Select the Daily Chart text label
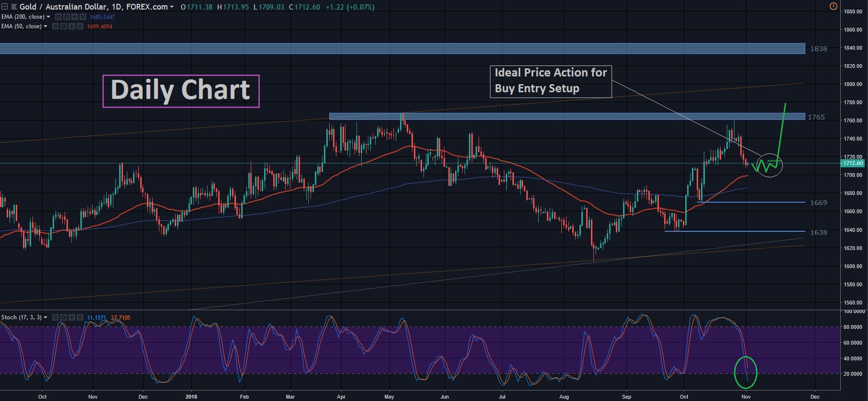This screenshot has width=868, height=401. tap(181, 91)
